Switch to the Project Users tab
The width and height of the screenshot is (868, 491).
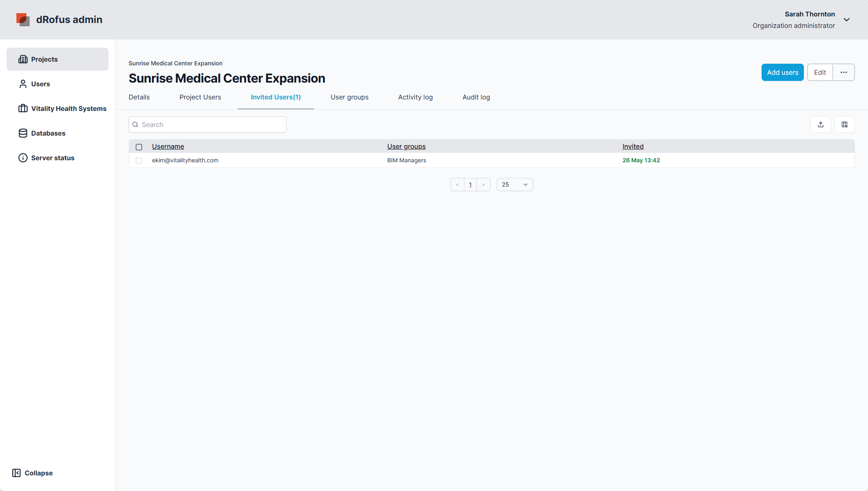click(x=200, y=97)
